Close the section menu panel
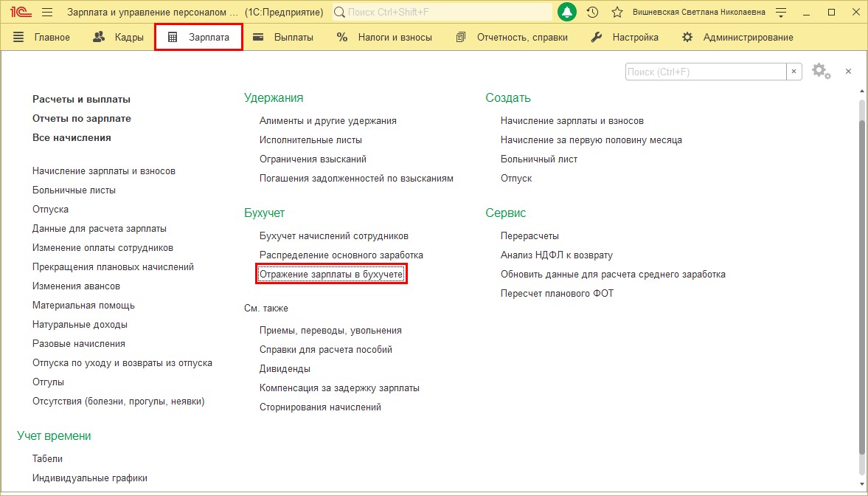Screen dimensions: 868x496 848,72
